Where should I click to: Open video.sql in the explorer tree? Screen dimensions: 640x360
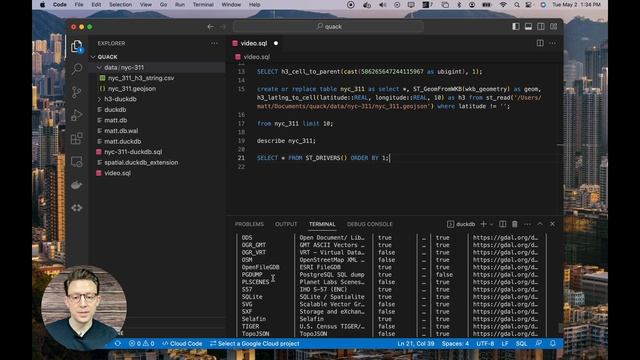click(118, 173)
